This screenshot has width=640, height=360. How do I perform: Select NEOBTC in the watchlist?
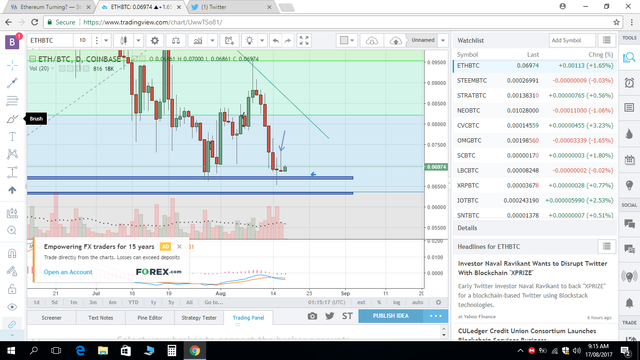pyautogui.click(x=535, y=111)
